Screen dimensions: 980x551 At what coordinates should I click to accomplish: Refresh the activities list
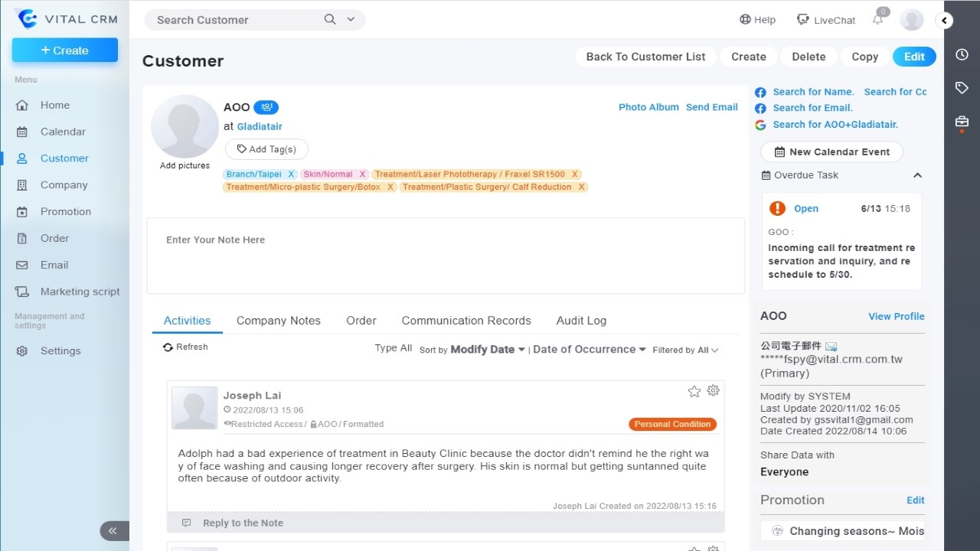[185, 347]
